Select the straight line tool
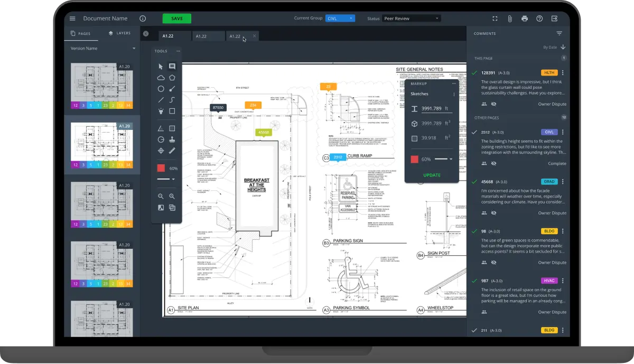Viewport: 634px width, 364px height. click(x=161, y=100)
